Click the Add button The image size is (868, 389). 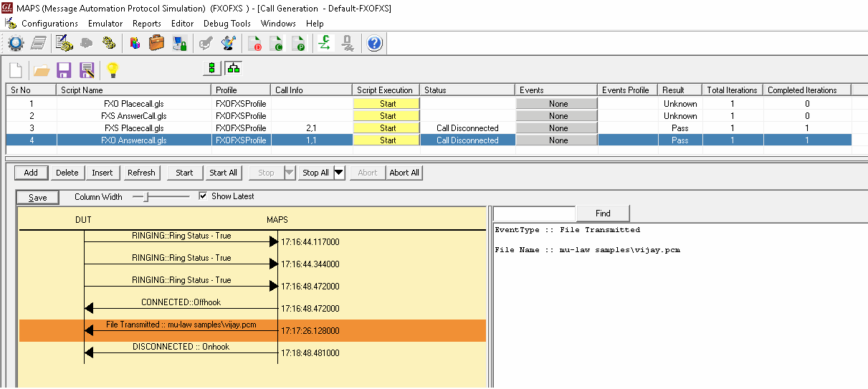(x=31, y=173)
